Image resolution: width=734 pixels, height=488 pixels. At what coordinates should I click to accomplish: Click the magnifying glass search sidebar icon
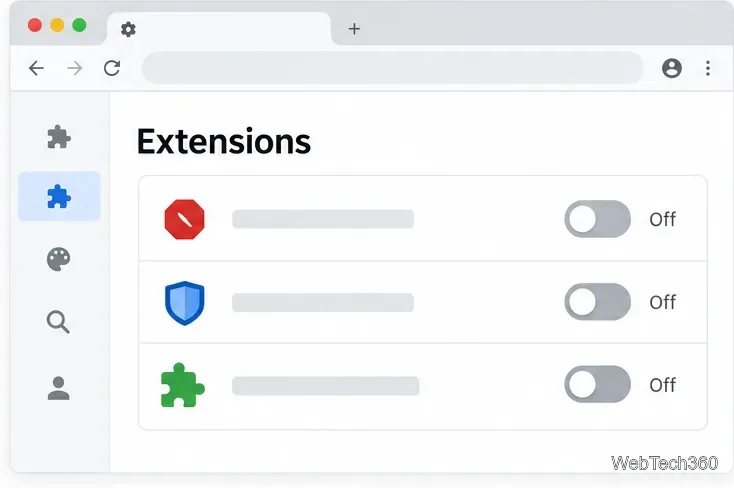click(59, 322)
